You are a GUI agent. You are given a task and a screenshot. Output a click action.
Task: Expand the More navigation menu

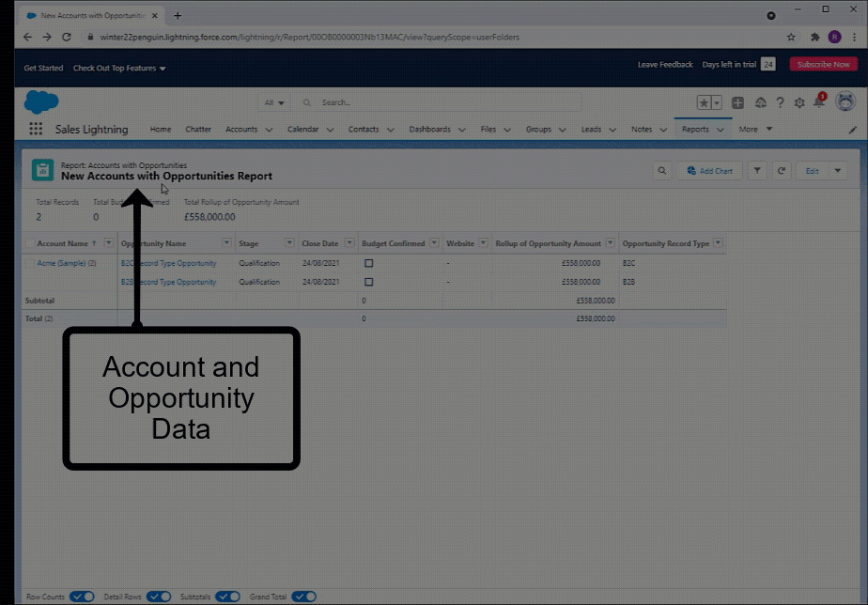[x=755, y=129]
